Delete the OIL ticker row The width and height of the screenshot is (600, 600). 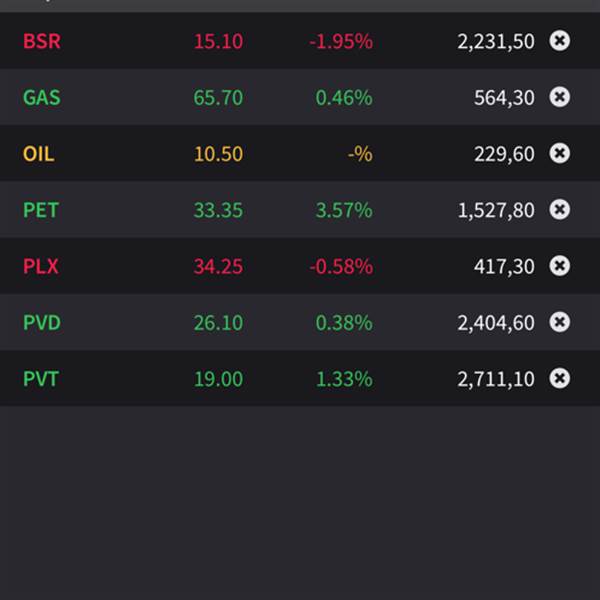click(x=560, y=153)
